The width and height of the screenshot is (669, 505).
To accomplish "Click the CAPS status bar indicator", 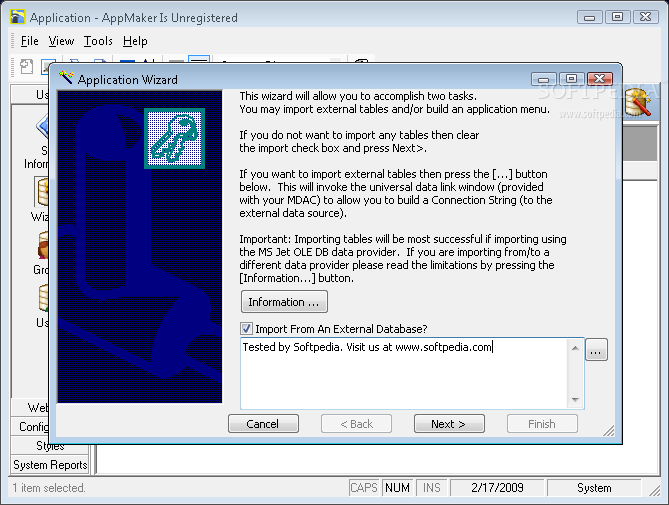I will (364, 488).
